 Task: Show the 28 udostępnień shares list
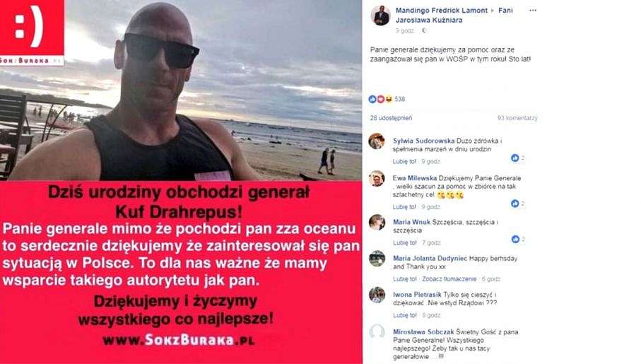point(391,118)
